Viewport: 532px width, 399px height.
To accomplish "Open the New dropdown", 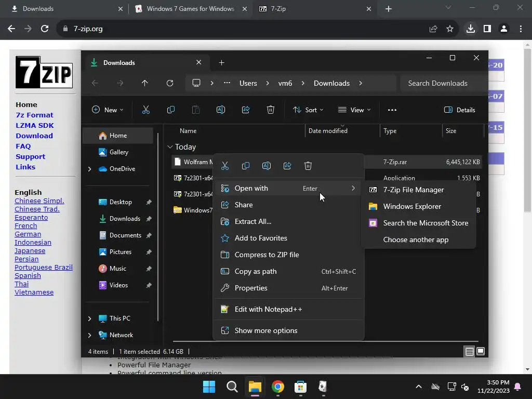I will 108,110.
